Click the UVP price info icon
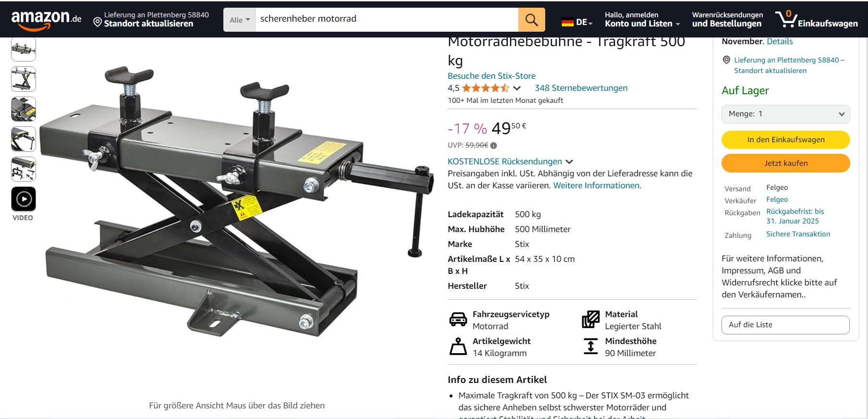 [493, 146]
